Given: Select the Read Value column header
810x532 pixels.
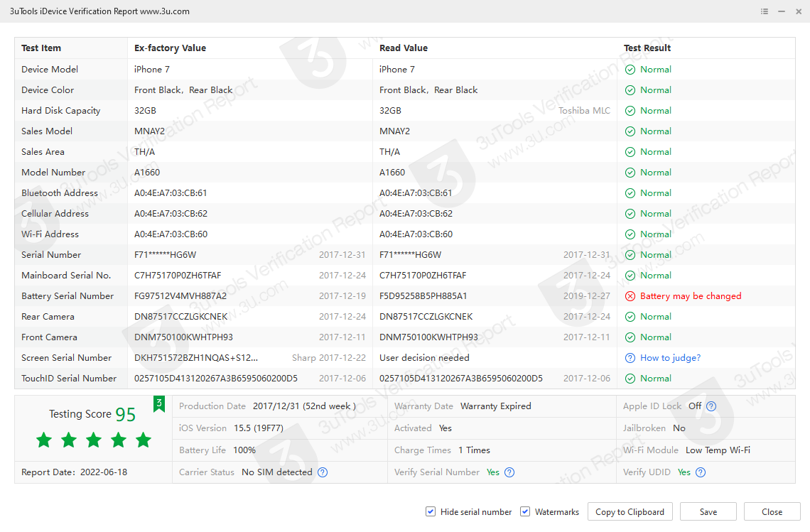Looking at the screenshot, I should (404, 48).
